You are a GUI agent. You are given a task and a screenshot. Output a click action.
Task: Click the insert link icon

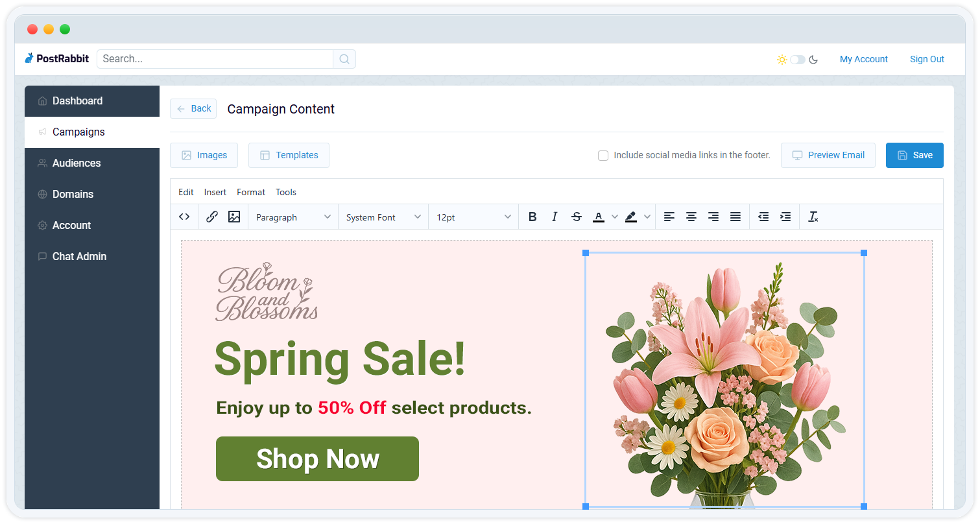(212, 217)
